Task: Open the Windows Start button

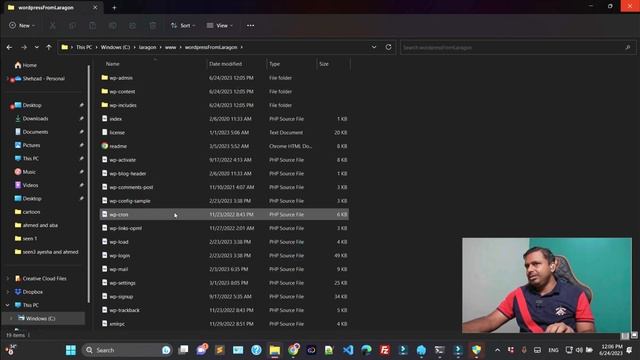Action: coord(71,350)
